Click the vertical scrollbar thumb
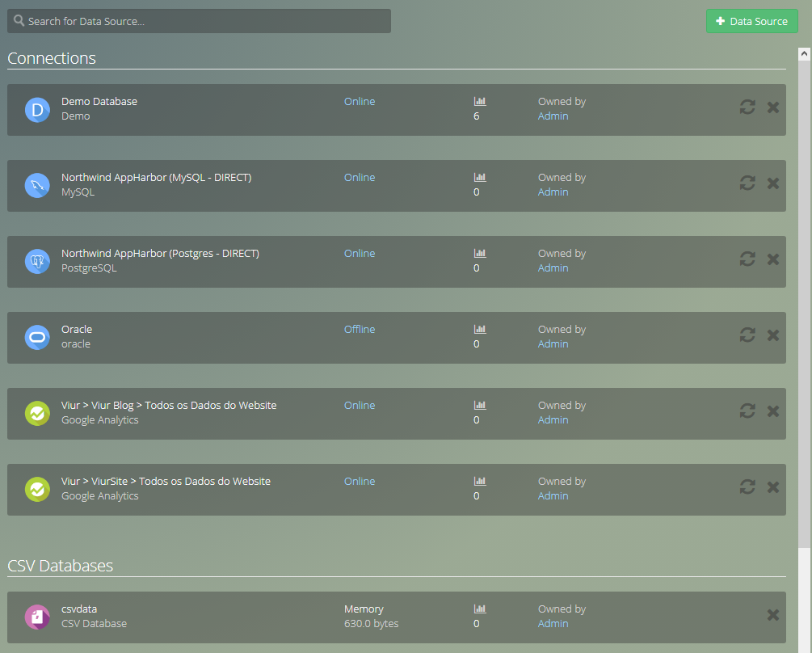 tap(804, 303)
